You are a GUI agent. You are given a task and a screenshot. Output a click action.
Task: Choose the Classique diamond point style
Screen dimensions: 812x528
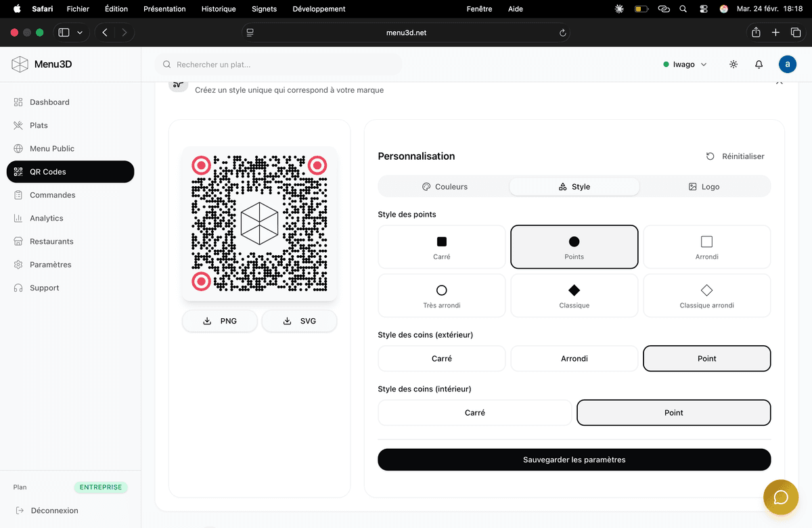[x=574, y=296]
